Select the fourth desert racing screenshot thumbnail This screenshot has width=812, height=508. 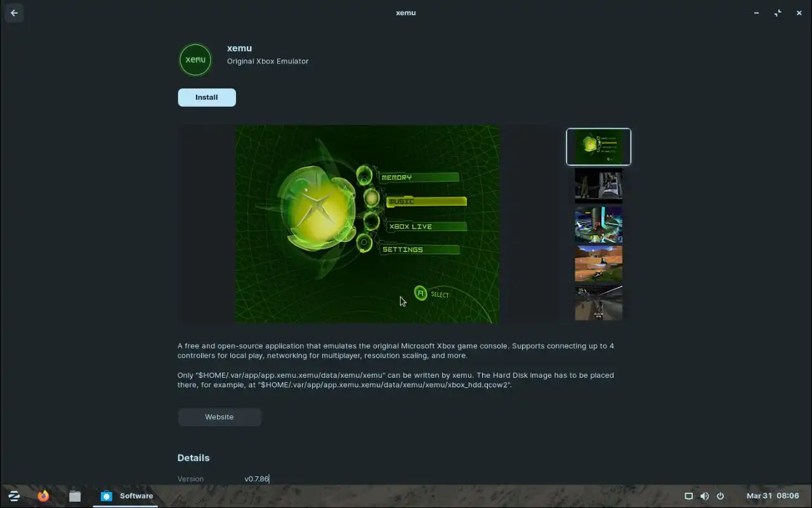[x=599, y=264]
